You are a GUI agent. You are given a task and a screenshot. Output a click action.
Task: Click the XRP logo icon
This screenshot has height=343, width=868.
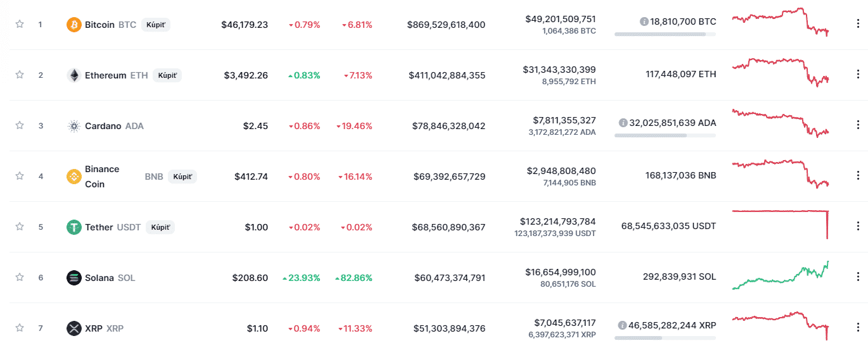74,328
